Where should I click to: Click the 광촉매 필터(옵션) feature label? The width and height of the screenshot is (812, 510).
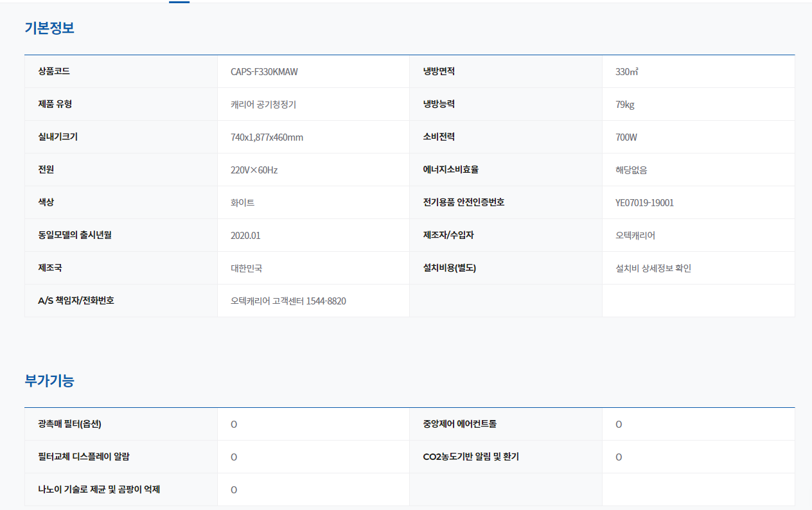69,424
